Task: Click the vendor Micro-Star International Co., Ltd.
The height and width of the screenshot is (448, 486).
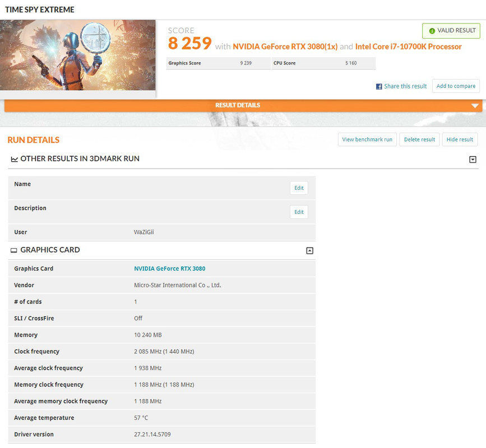Action: [x=177, y=286]
